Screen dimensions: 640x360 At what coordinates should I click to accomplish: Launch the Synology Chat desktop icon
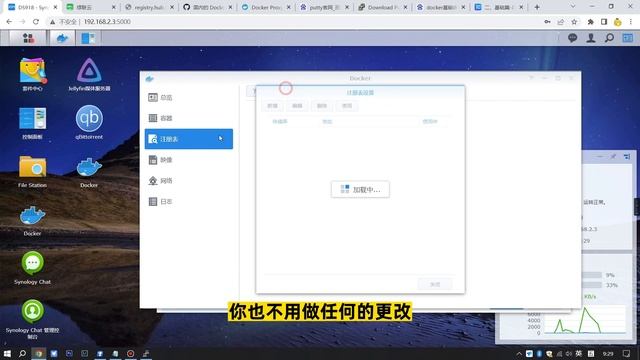pos(32,268)
